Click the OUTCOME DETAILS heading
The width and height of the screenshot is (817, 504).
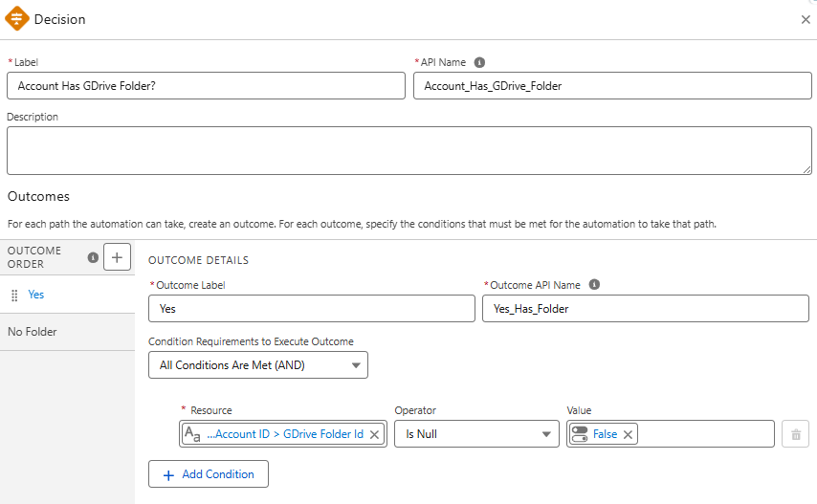pos(199,260)
